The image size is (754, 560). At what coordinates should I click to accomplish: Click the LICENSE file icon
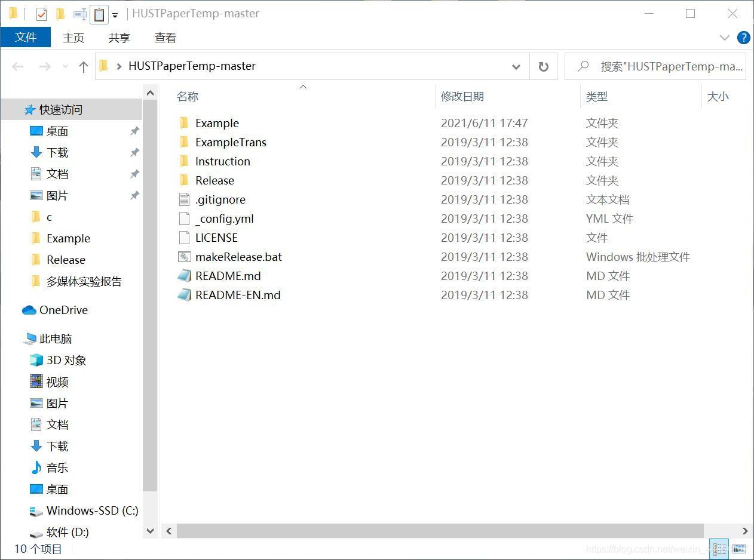point(184,238)
